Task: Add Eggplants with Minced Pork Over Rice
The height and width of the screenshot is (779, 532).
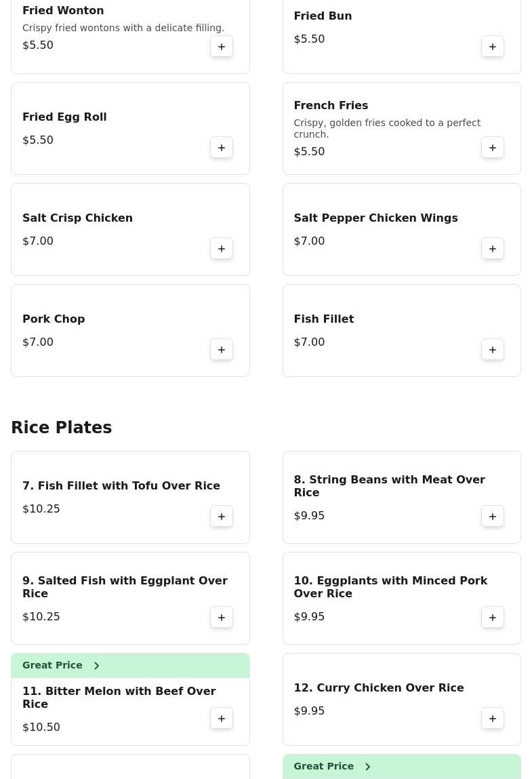Action: click(493, 618)
